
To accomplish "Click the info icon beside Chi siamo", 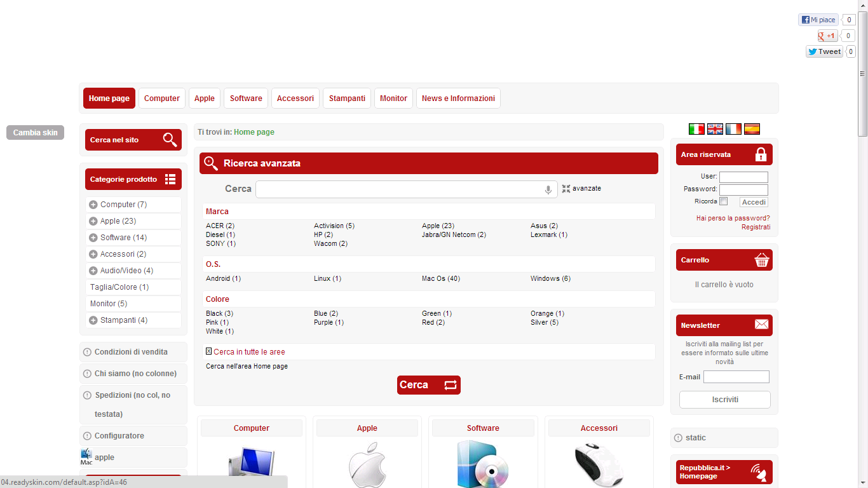I will tap(87, 374).
